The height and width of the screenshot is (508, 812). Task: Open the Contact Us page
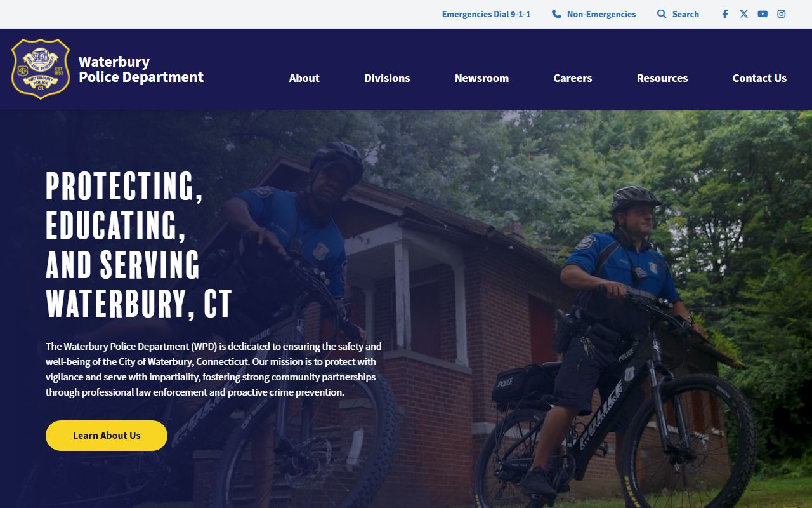tap(759, 78)
